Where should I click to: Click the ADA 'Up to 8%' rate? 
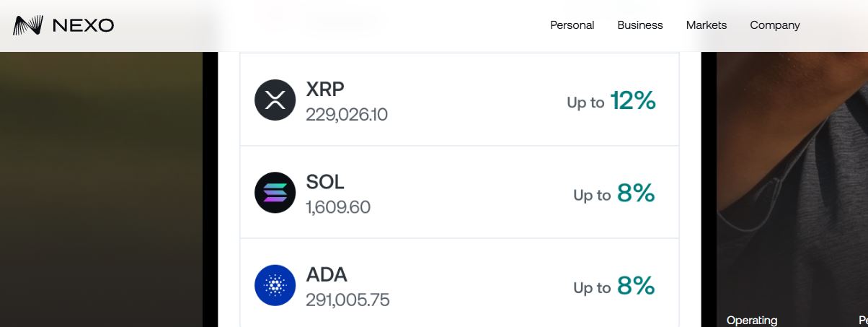(614, 287)
